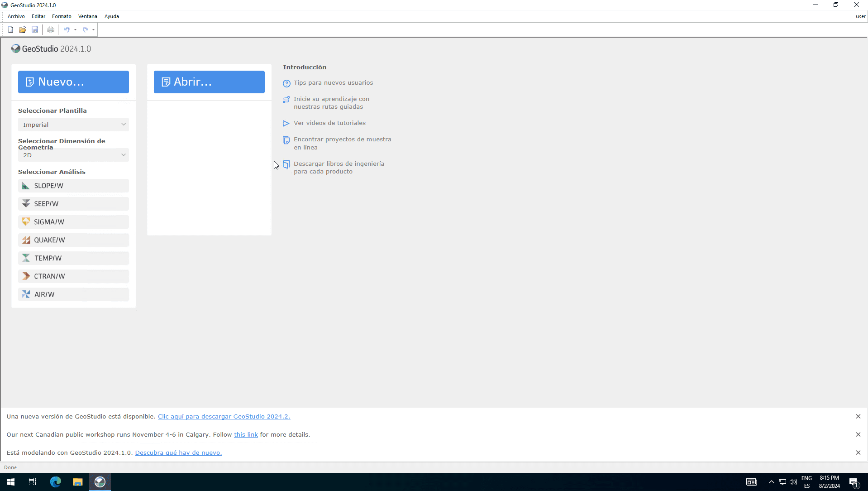Select the CTRAN/W analysis

click(73, 276)
